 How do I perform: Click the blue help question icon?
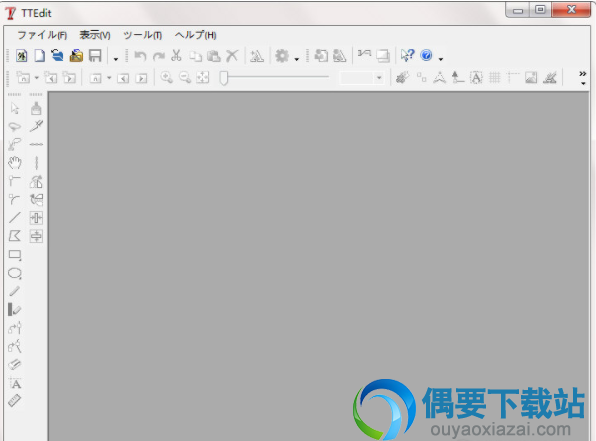point(426,56)
